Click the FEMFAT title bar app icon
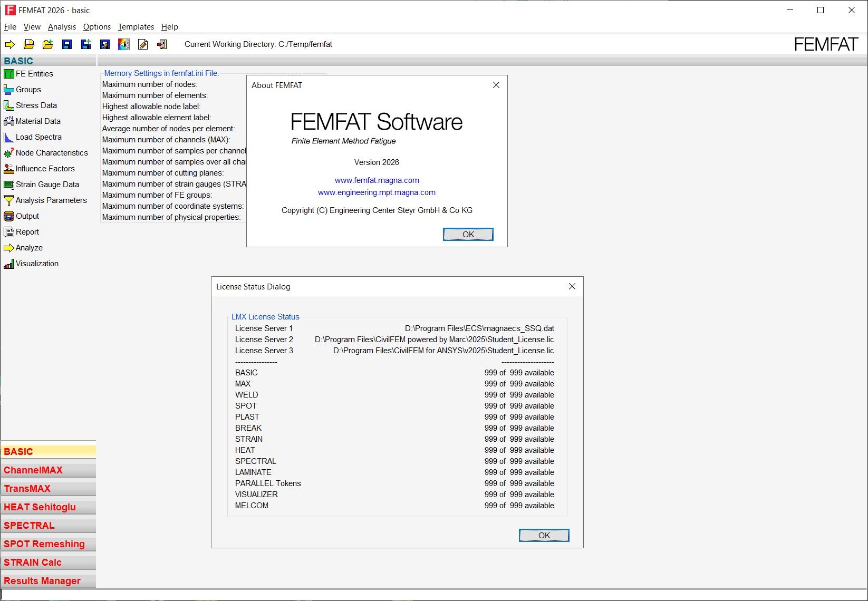Screen dimensions: 868x601 click(10, 10)
